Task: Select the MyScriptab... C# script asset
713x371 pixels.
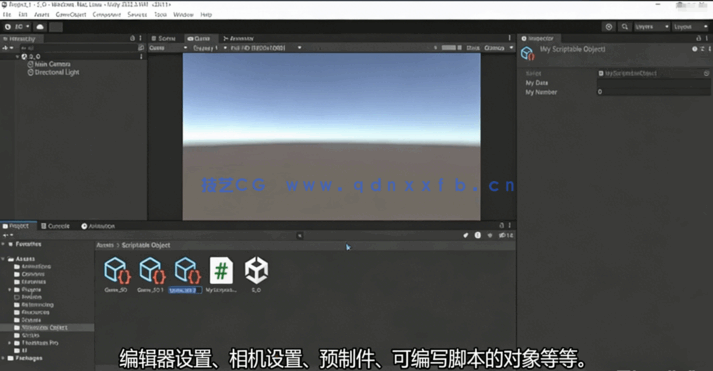Action: click(221, 275)
